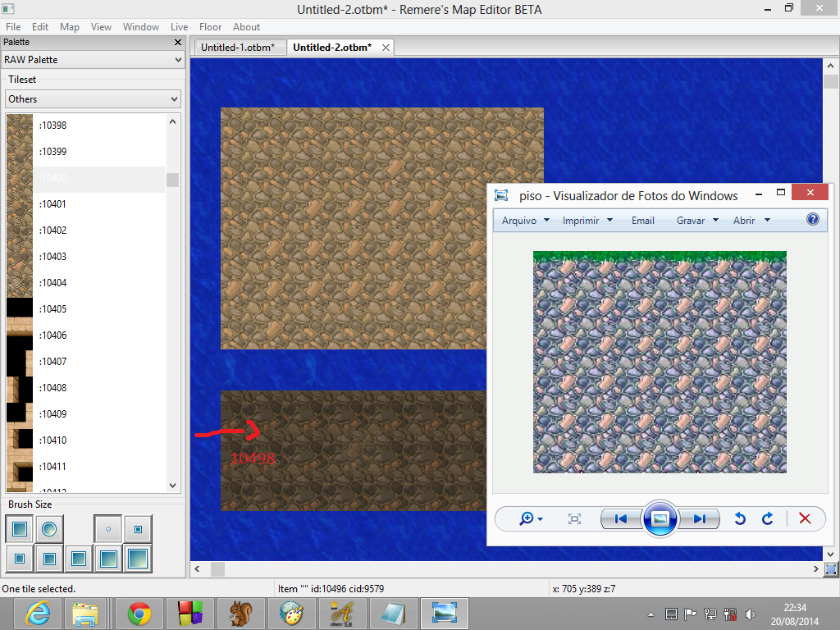Viewport: 840px width, 630px height.
Task: Open the View menu
Action: 101,27
